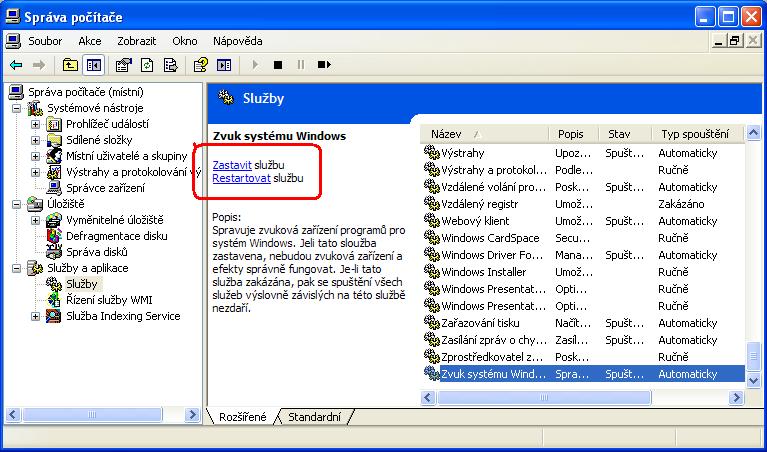
Task: Expand the Vyměnitelné úložiště node
Action: 35,220
